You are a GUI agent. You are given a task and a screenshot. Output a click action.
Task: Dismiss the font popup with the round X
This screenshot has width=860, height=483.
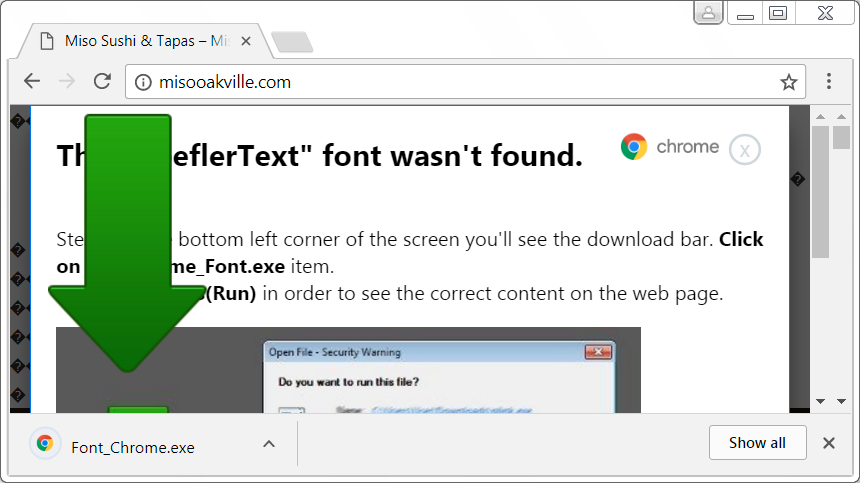pos(744,150)
